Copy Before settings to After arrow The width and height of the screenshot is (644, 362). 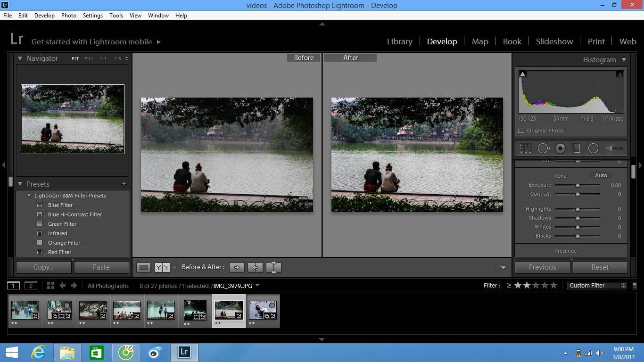(x=237, y=267)
